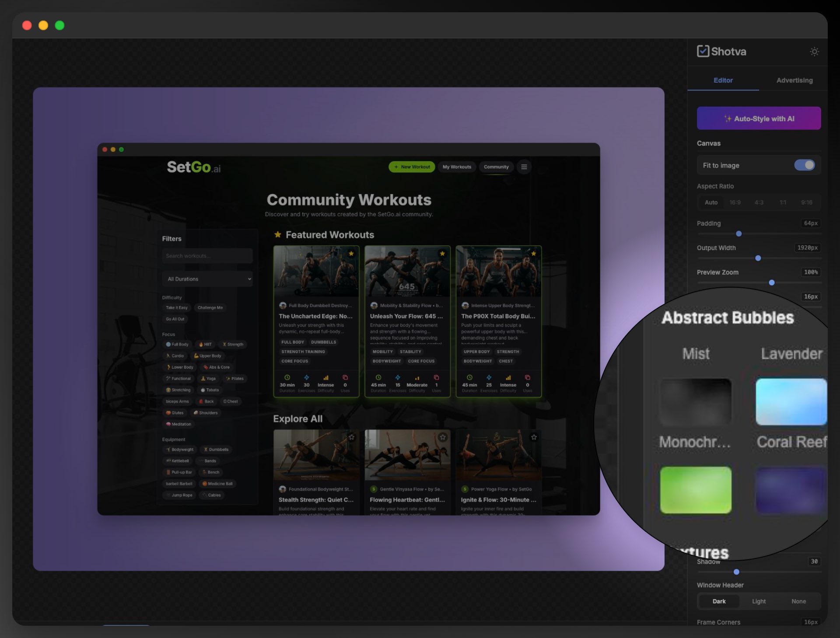
Task: Select None window header option
Action: point(798,601)
